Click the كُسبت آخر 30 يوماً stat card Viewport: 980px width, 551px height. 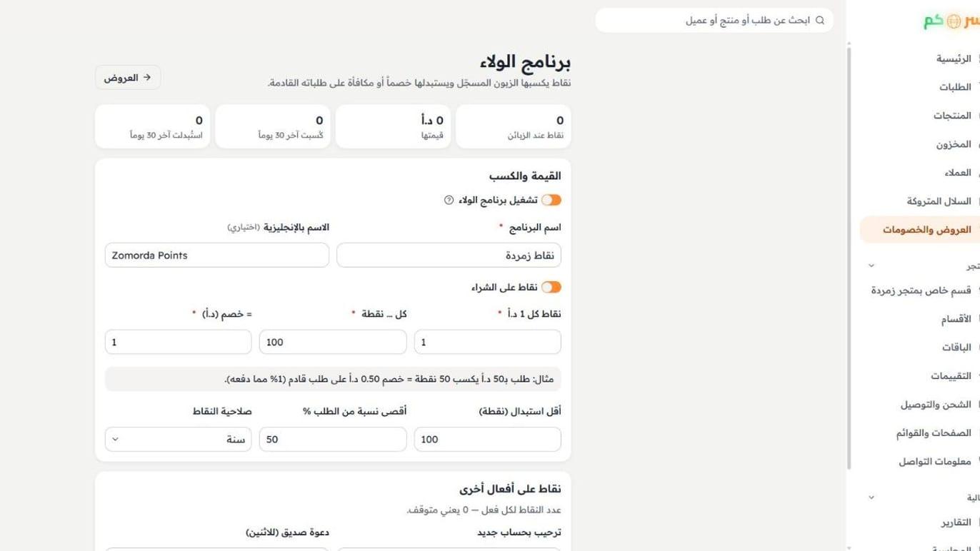[273, 127]
